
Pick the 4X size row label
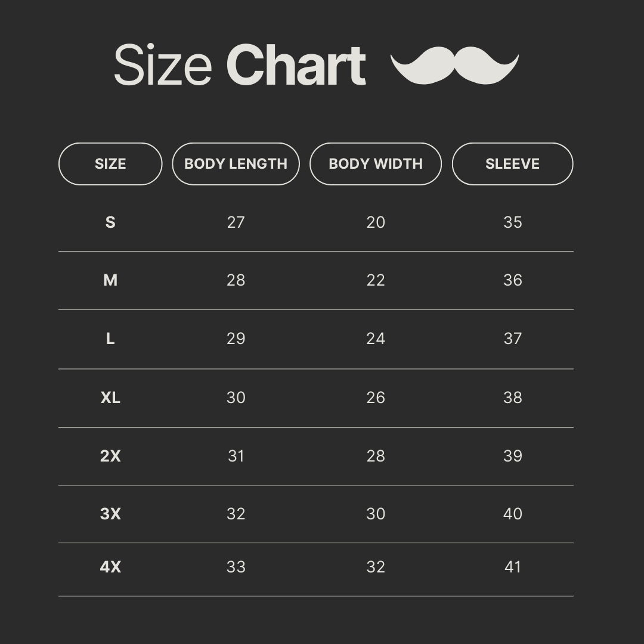[110, 567]
